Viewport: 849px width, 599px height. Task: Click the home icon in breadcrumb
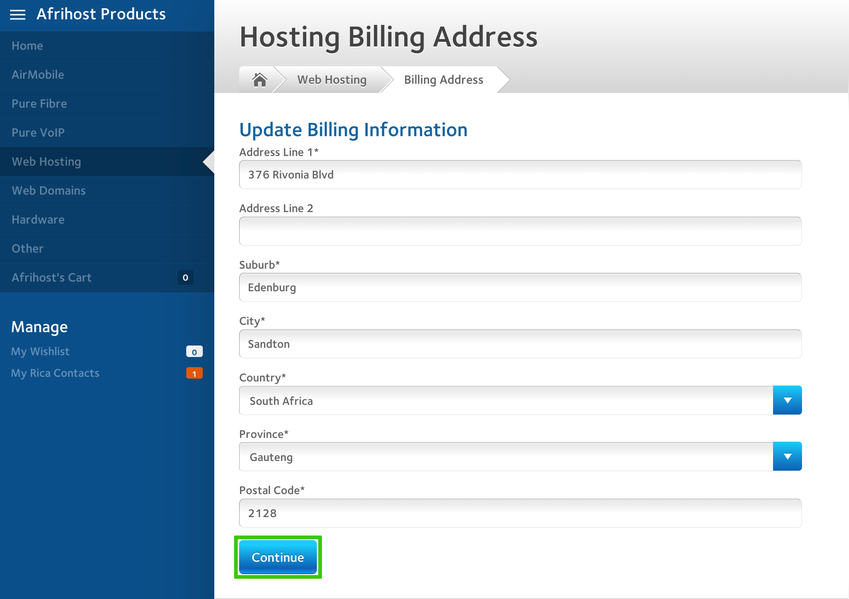(x=259, y=80)
